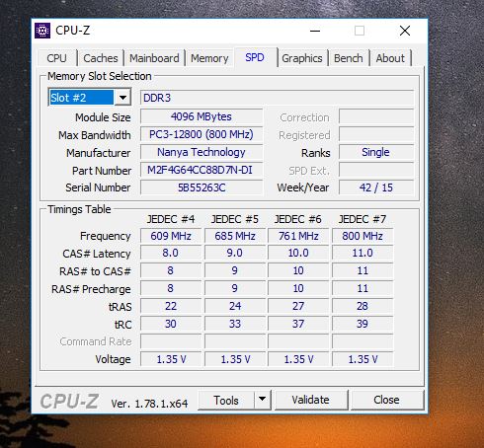Click the Close button

(386, 400)
